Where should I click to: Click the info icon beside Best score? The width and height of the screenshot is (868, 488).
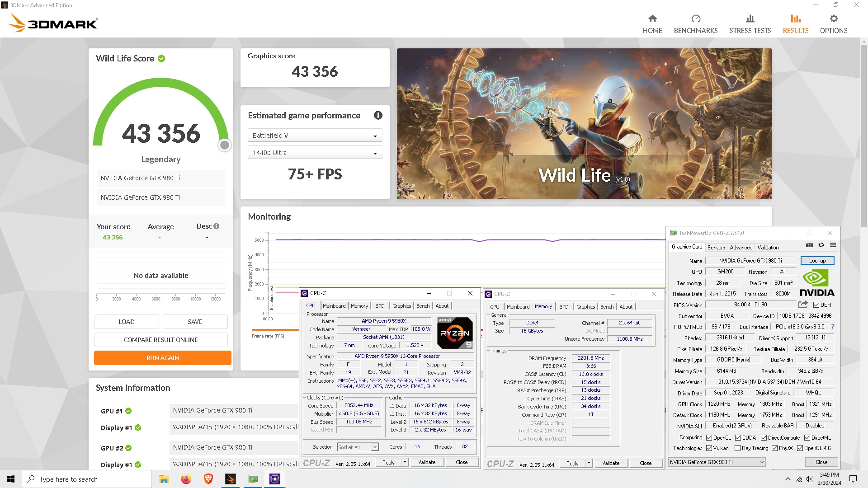click(216, 226)
